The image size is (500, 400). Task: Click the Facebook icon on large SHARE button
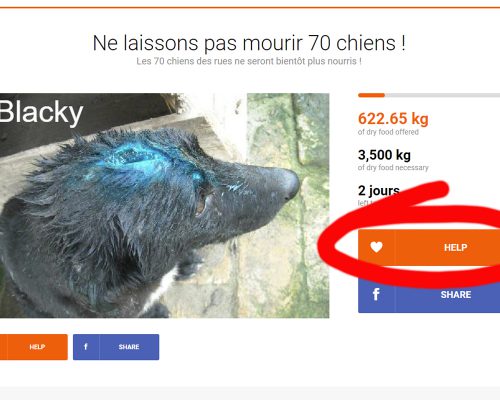pyautogui.click(x=376, y=294)
